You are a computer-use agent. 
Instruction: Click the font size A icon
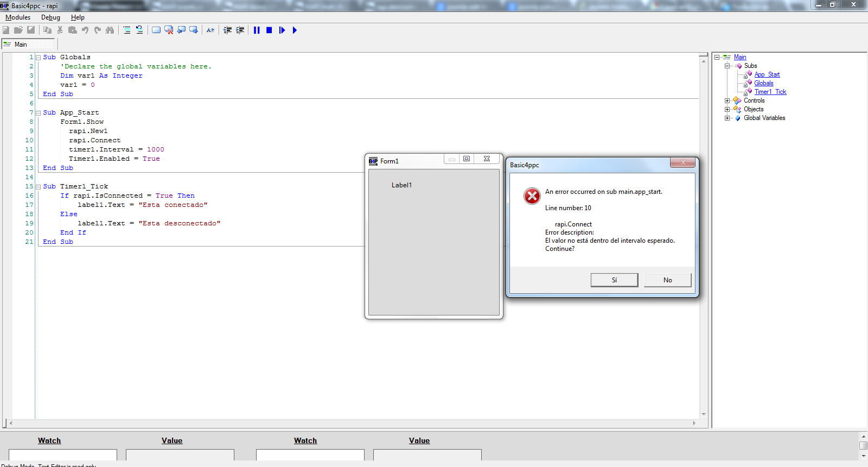click(210, 30)
